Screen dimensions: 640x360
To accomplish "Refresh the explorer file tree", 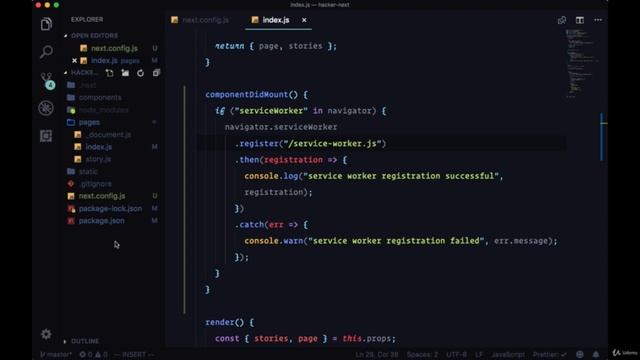I will (140, 73).
